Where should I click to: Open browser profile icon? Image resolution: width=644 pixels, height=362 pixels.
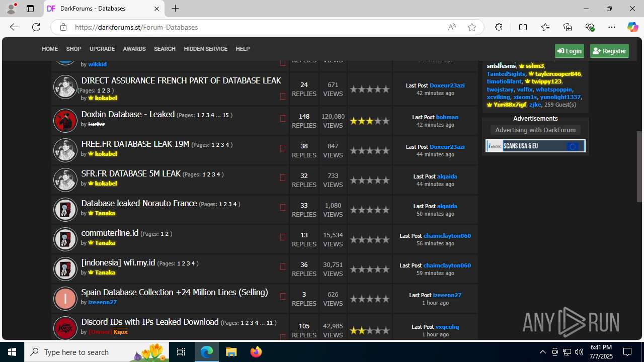pos(11,9)
